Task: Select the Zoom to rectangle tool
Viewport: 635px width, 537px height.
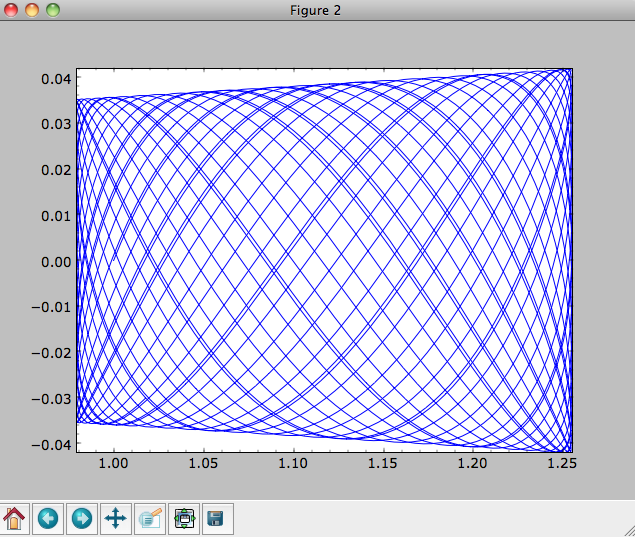Action: 150,519
